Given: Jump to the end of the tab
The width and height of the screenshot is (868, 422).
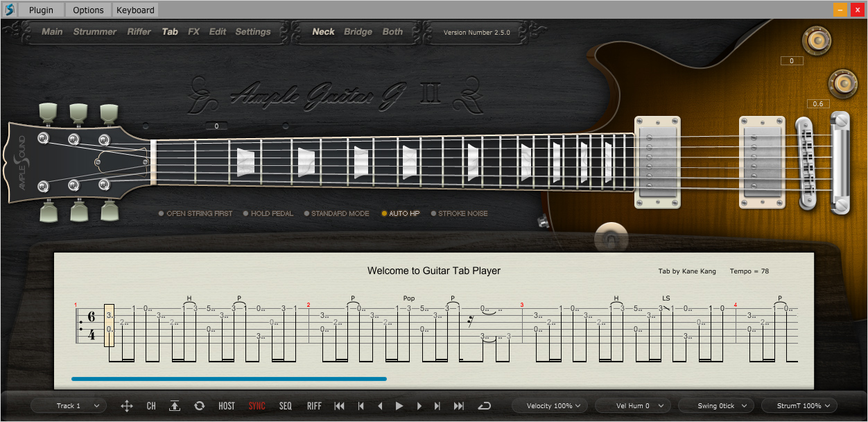Looking at the screenshot, I should (458, 406).
